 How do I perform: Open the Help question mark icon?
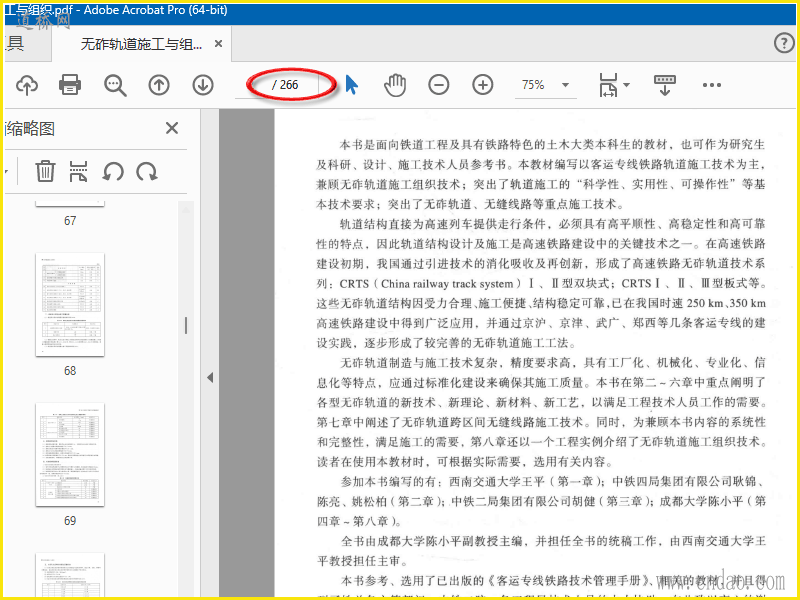pyautogui.click(x=784, y=43)
